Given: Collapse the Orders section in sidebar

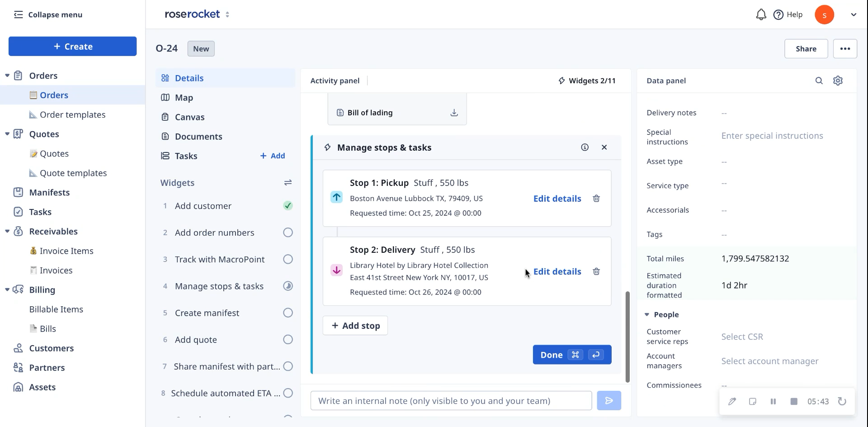Looking at the screenshot, I should (x=7, y=76).
